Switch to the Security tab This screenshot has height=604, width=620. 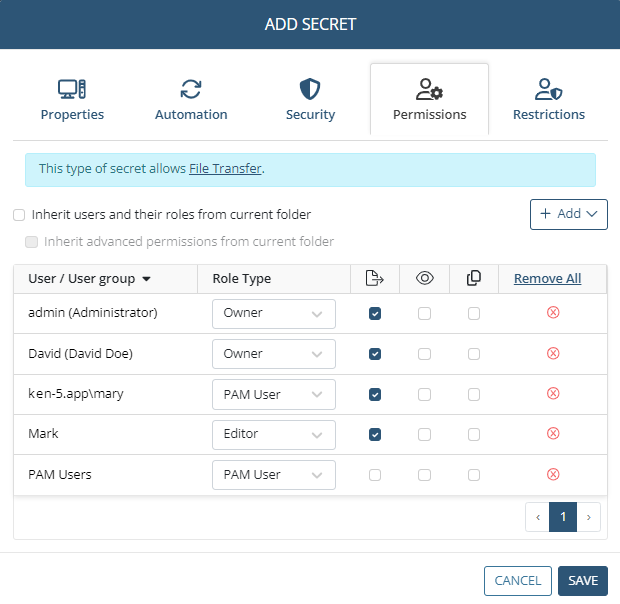(310, 100)
